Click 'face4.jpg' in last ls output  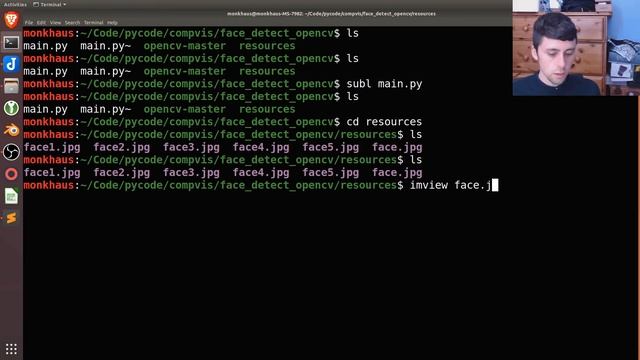(261, 173)
